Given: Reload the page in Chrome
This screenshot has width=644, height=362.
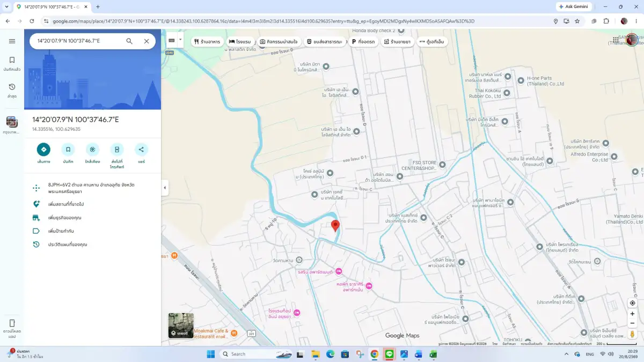Looking at the screenshot, I should tap(32, 21).
